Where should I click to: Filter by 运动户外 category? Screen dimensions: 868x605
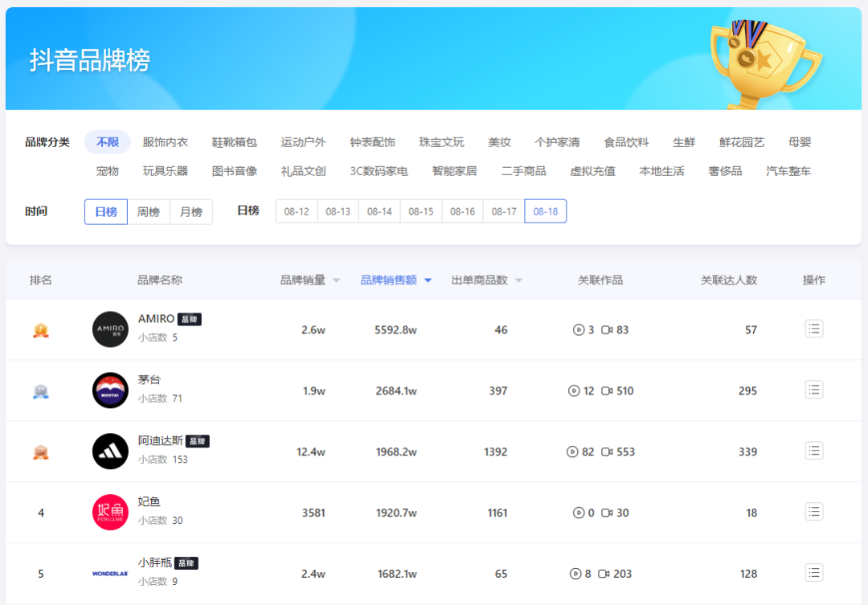[303, 142]
